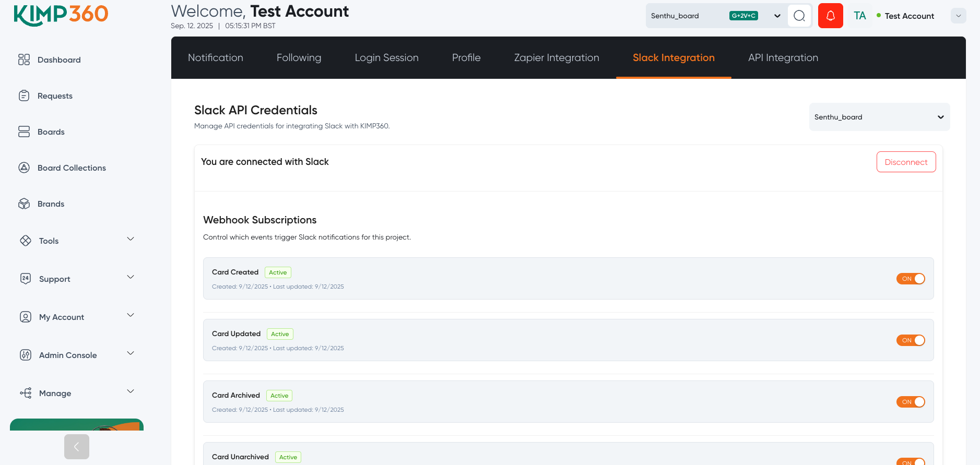Click the Boards stacked icon
The image size is (980, 465).
pyautogui.click(x=24, y=132)
